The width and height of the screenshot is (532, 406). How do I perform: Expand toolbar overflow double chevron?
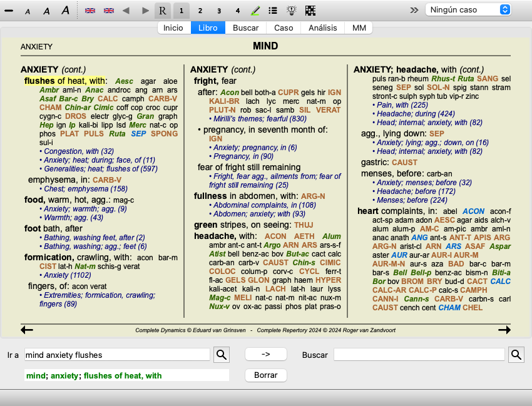[414, 10]
